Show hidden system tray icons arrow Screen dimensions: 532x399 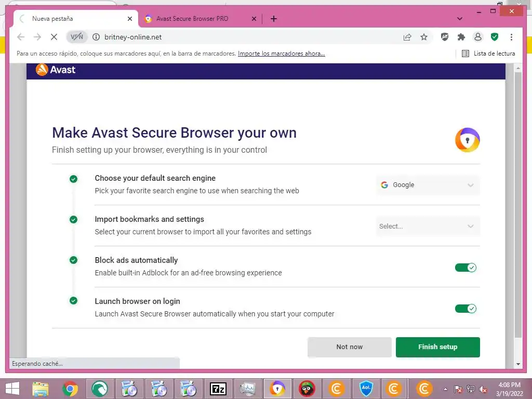tap(445, 389)
